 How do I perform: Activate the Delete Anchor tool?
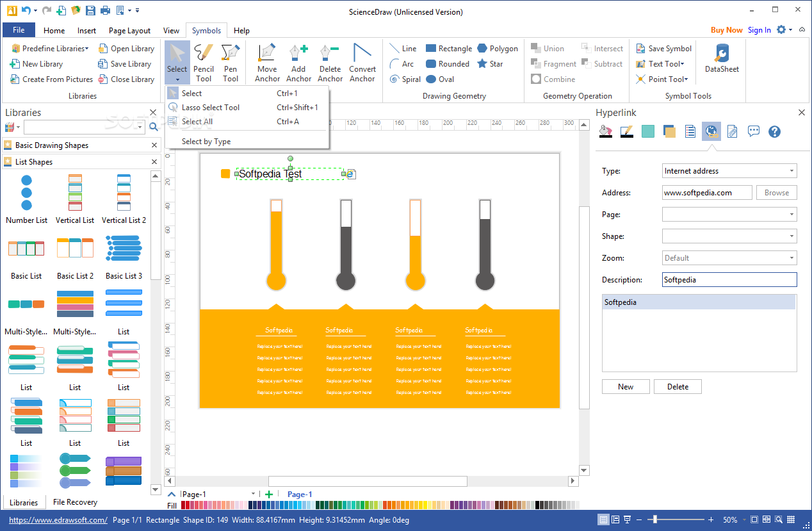point(330,63)
